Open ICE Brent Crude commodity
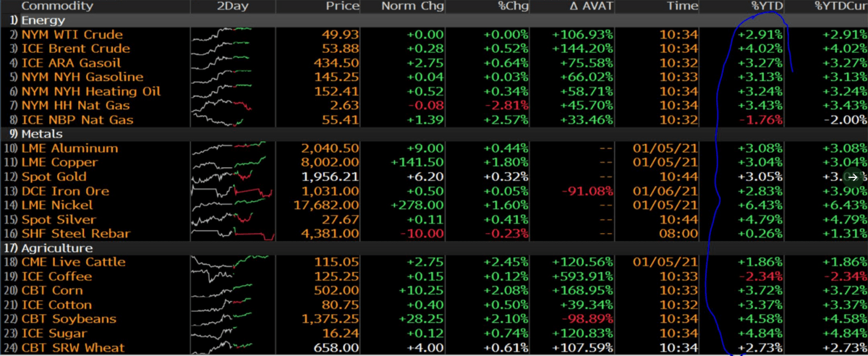Screen dimensions: 868x356 (76, 48)
